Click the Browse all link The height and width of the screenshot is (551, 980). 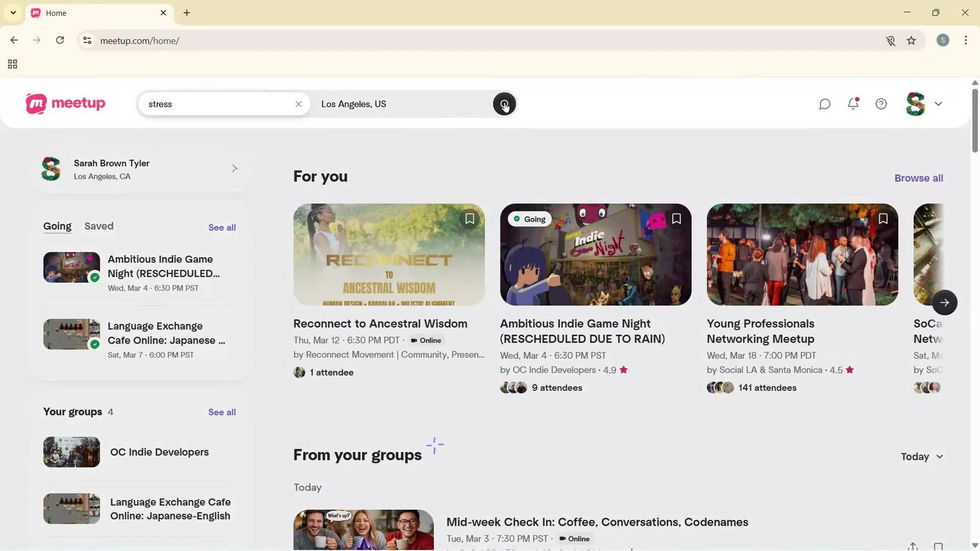[x=918, y=178]
